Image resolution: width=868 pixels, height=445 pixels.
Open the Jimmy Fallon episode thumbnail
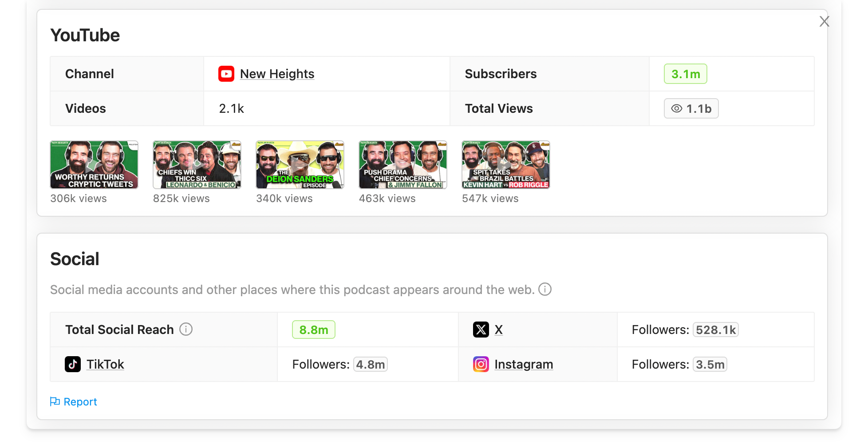(x=403, y=165)
